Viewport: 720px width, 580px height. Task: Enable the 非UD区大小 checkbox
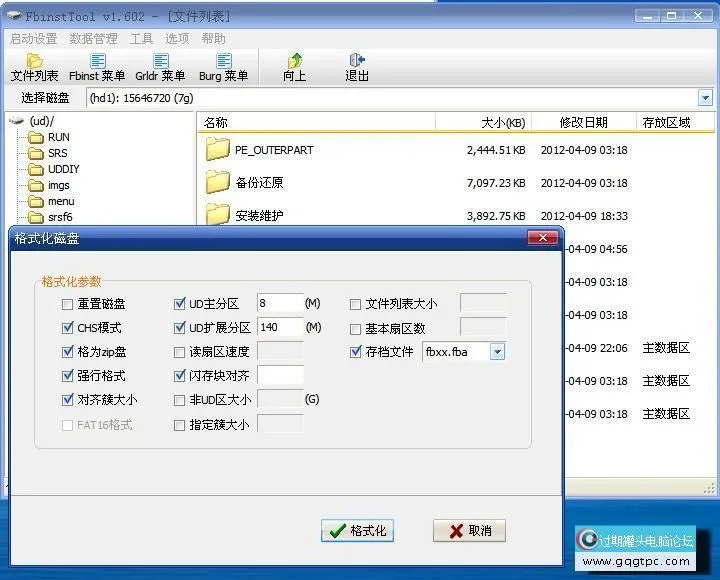[179, 400]
